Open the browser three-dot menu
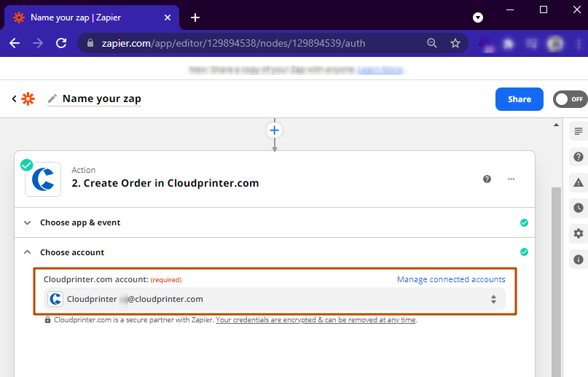Screen dimensions: 588x377 (x=579, y=44)
